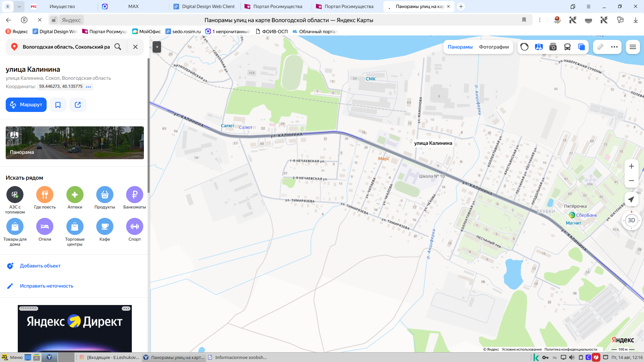Viewport: 644px width, 362px height.
Task: Open the map layers selector icon
Action: (581, 47)
